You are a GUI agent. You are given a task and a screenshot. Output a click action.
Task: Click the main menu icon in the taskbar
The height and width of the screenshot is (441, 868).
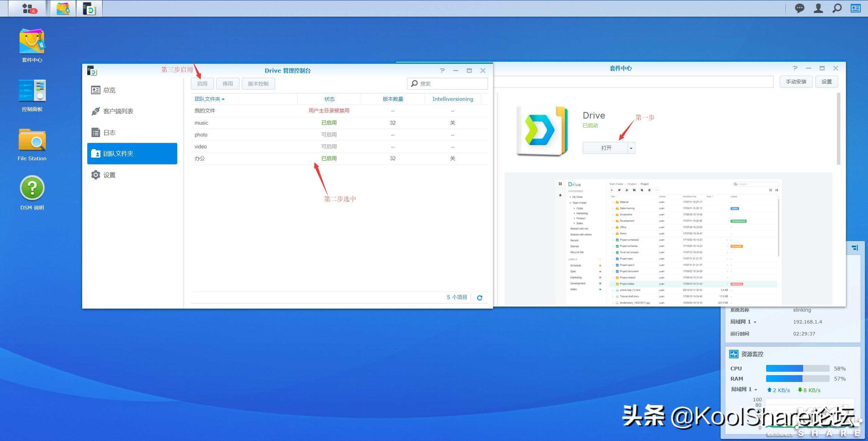(x=28, y=8)
